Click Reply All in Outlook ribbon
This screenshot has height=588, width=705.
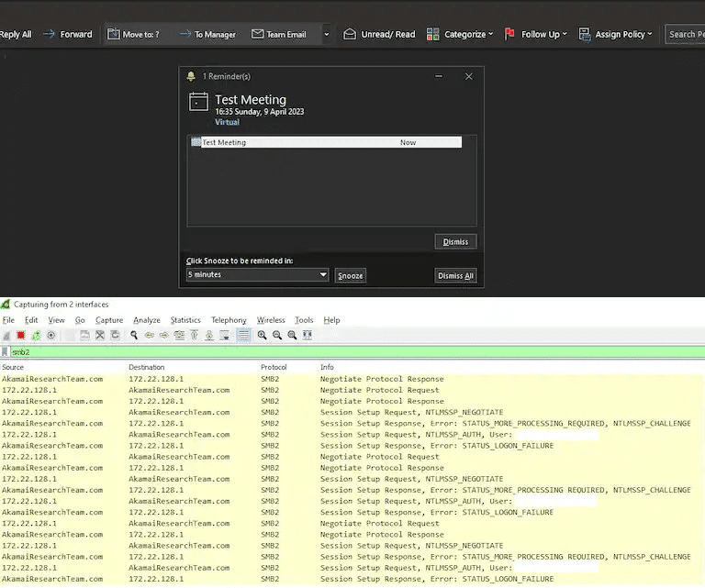coord(16,34)
